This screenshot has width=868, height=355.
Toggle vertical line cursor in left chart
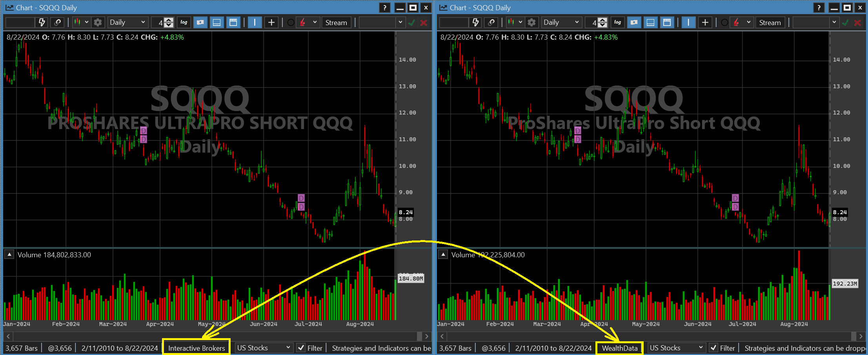pyautogui.click(x=255, y=22)
